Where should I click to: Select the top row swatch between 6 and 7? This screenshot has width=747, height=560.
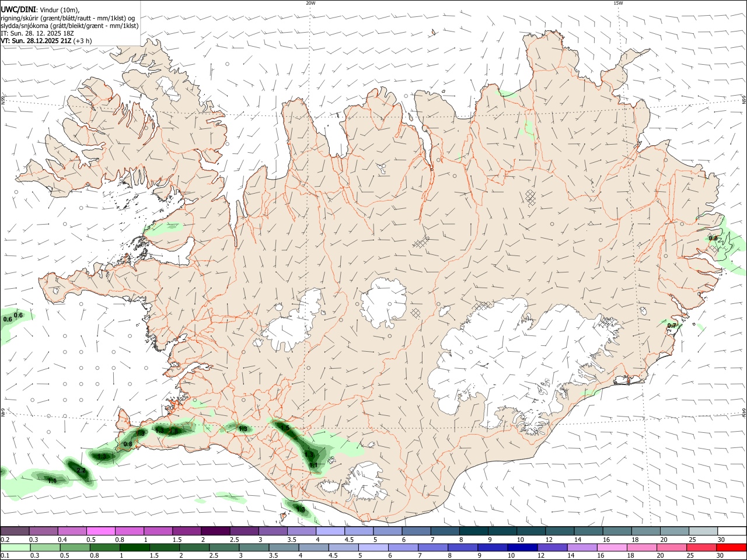[416, 531]
